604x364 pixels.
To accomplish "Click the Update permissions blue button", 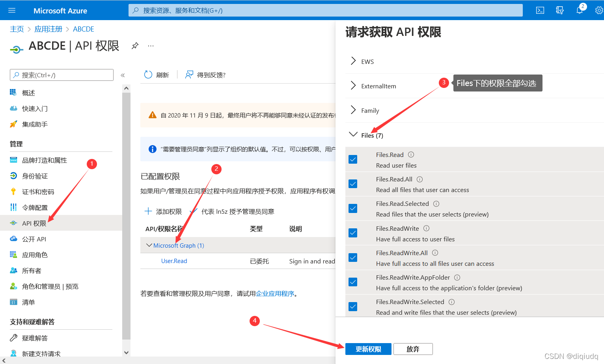I will [x=368, y=349].
